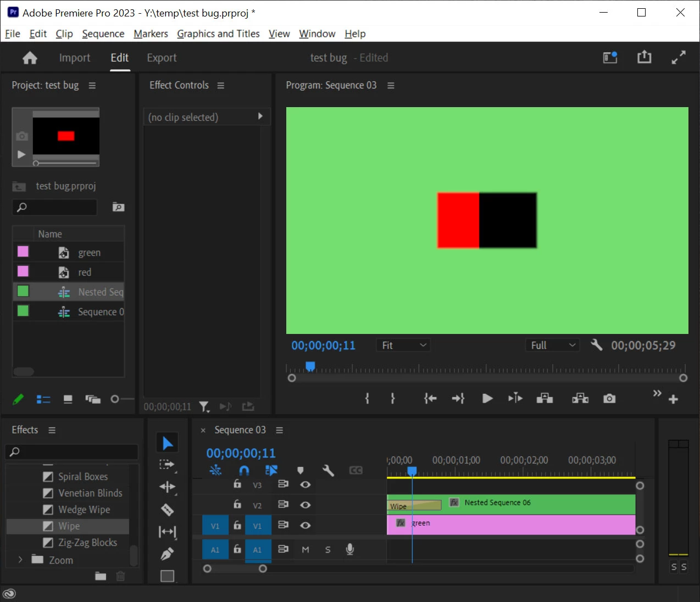
Task: Go to Out point button
Action: [x=458, y=398]
